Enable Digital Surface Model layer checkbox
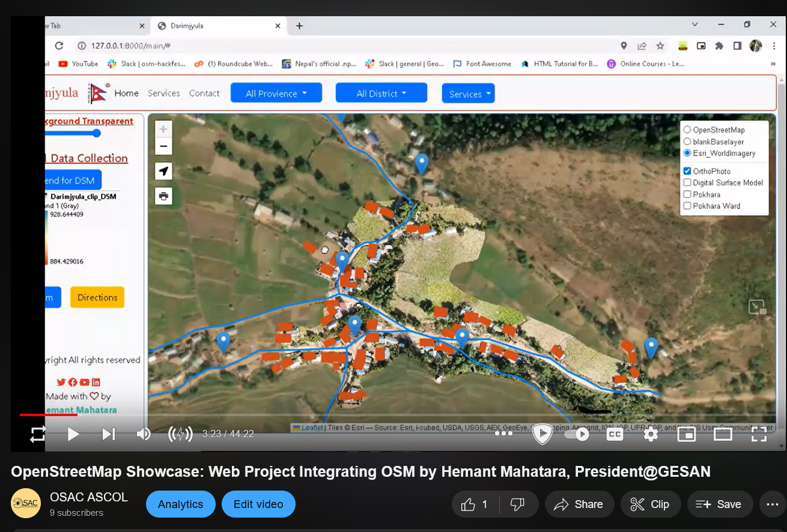This screenshot has width=787, height=532. coord(687,183)
